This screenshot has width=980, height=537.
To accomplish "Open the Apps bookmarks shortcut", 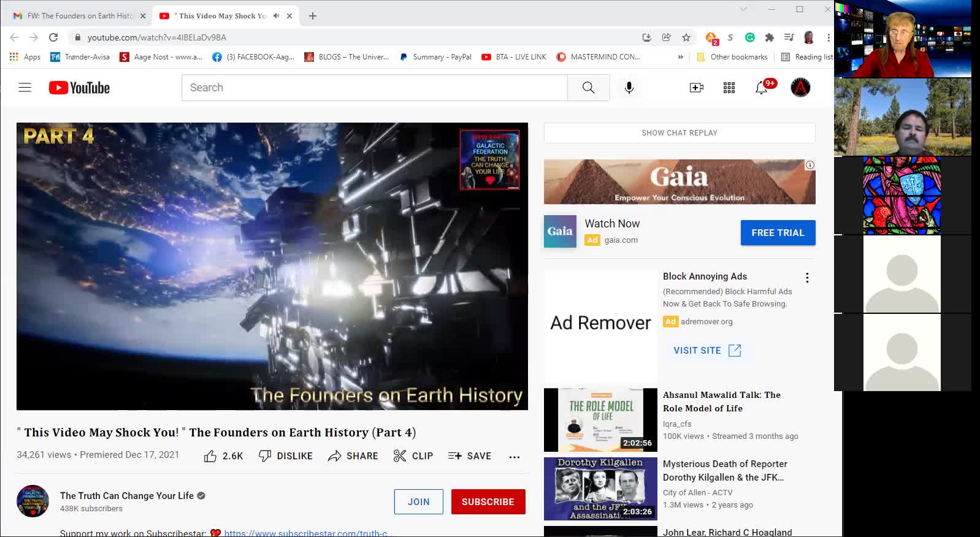I will (25, 57).
